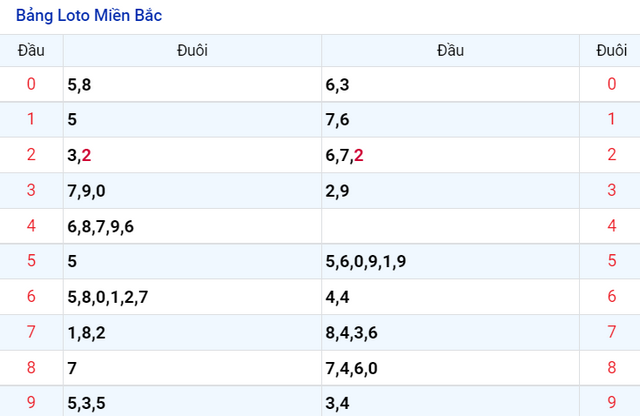Screen dimensions: 640x416
Task: Click the wide Đuôi column header
Action: pos(192,51)
